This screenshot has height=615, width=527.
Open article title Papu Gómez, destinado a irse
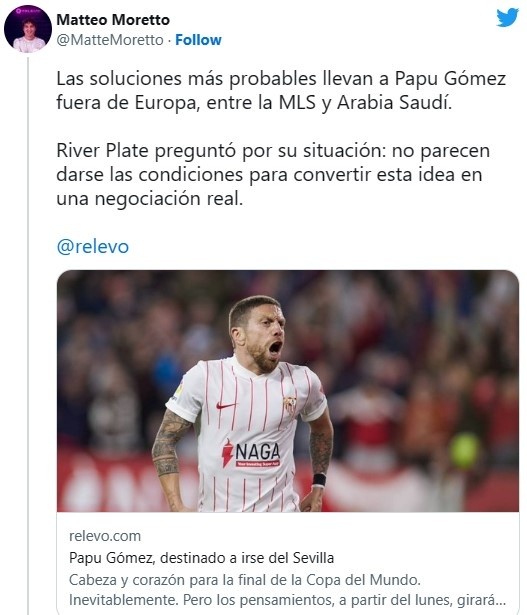pyautogui.click(x=202, y=558)
